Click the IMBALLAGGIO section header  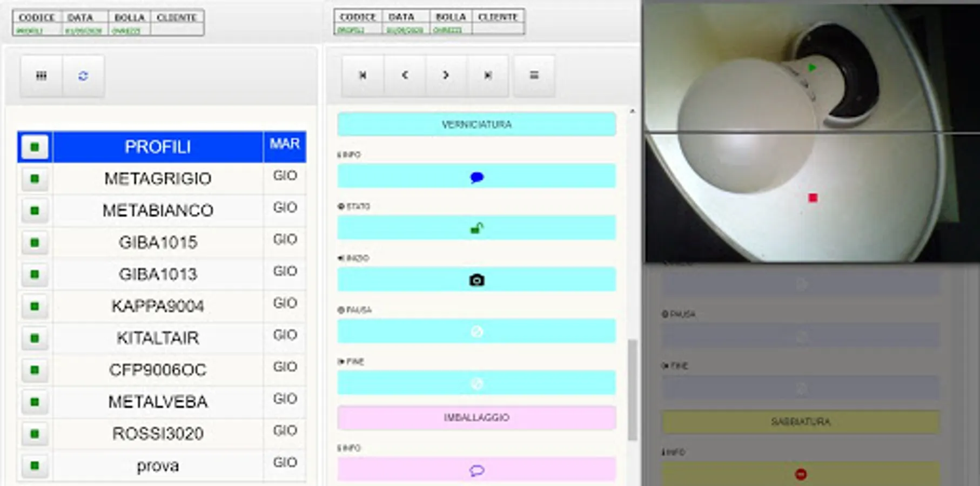pyautogui.click(x=476, y=418)
